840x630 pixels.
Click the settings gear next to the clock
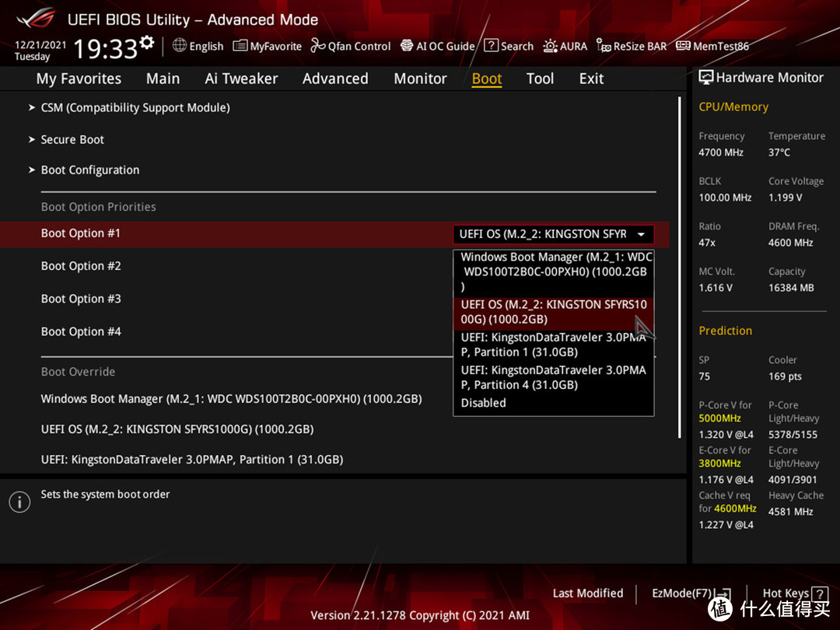(147, 42)
